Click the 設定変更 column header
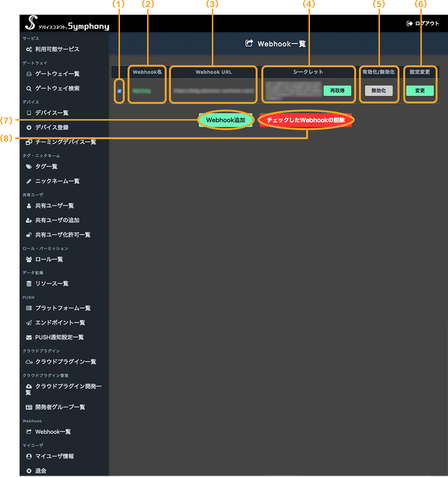Screen dimensions: 448x477 (420, 72)
